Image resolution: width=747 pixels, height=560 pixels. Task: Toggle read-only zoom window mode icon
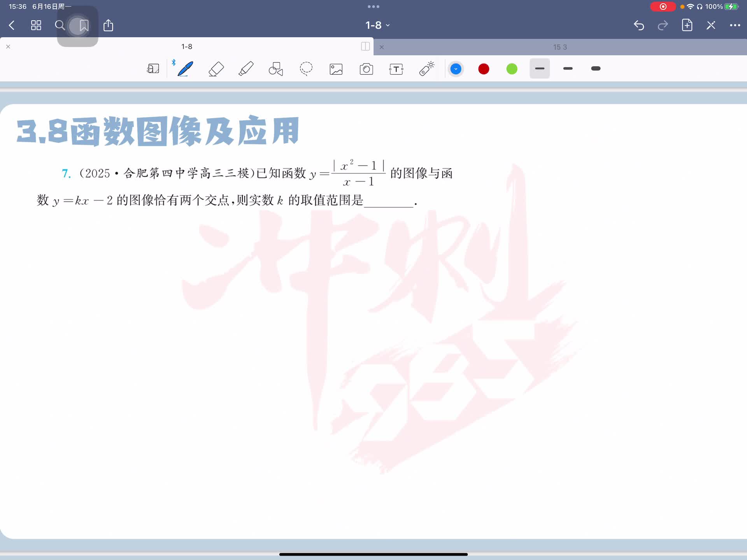[x=153, y=69]
